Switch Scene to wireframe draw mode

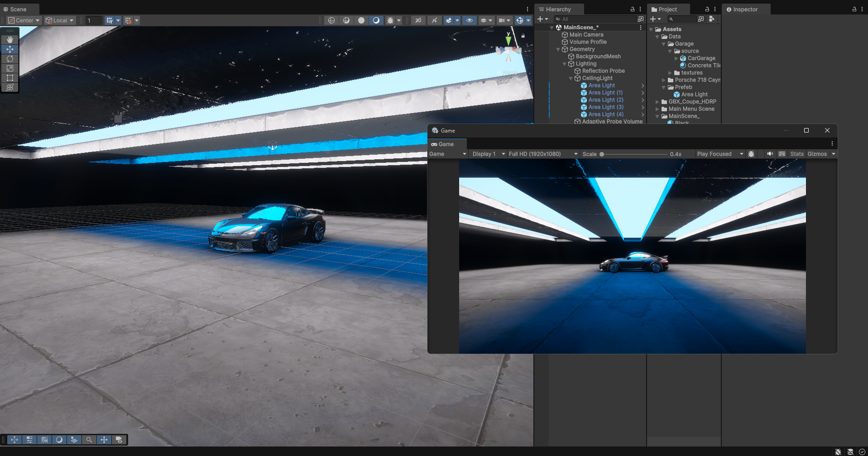331,20
